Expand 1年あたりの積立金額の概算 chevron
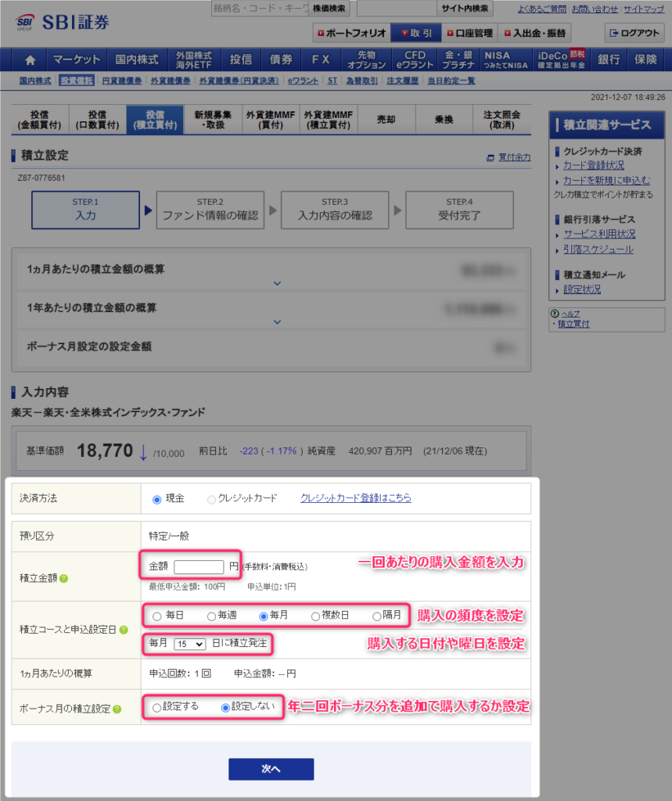 [277, 321]
